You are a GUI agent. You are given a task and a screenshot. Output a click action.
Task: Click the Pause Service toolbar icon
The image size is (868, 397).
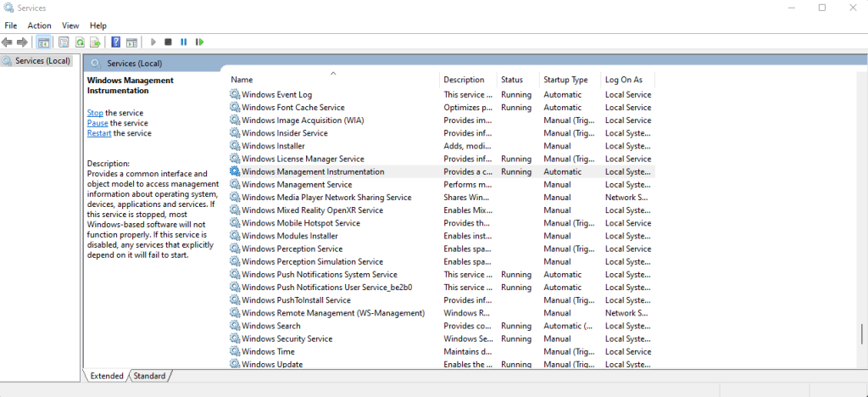[x=184, y=42]
